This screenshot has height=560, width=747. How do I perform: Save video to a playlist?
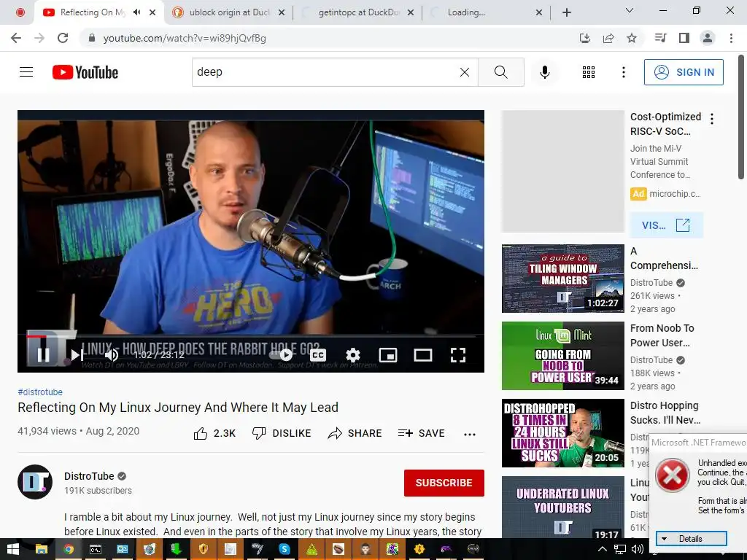(422, 433)
